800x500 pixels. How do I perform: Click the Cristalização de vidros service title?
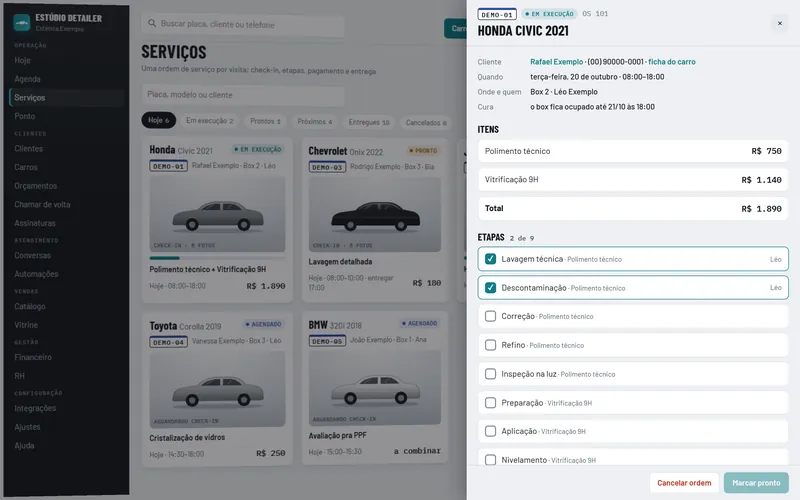(187, 437)
